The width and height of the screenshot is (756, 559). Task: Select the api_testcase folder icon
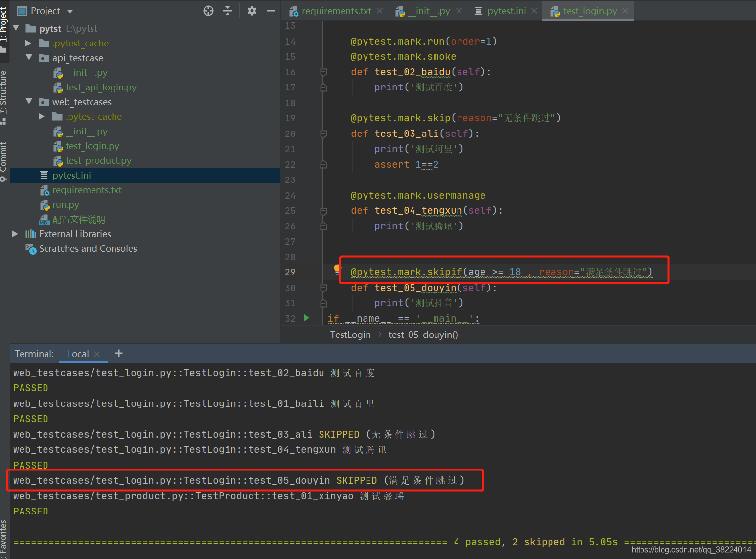tap(44, 58)
